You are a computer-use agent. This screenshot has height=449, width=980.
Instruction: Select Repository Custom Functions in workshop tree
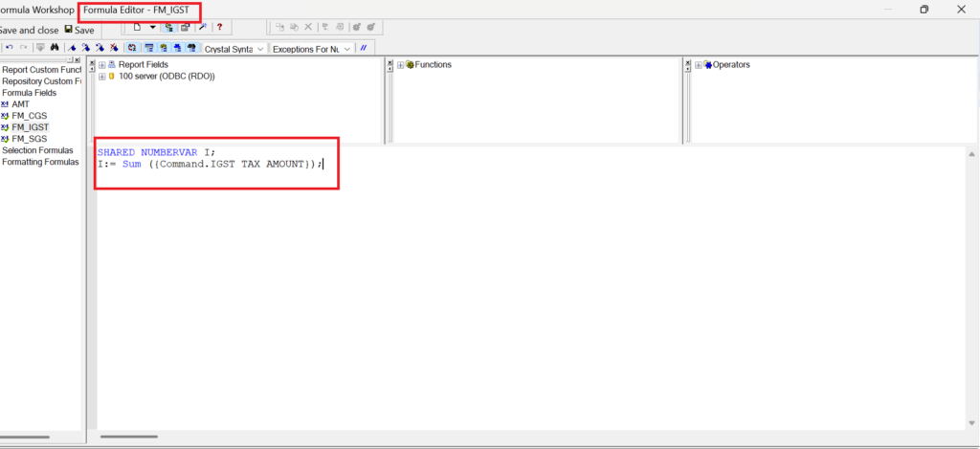pos(42,81)
